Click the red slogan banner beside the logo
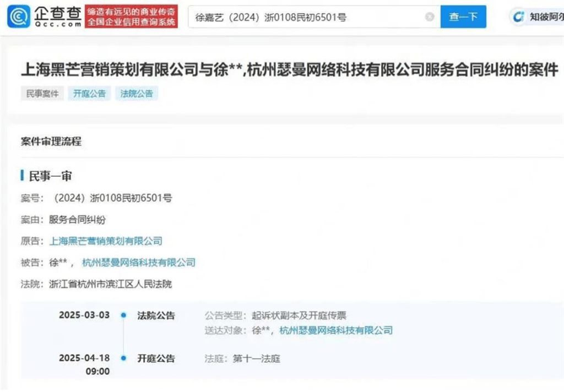 click(132, 17)
